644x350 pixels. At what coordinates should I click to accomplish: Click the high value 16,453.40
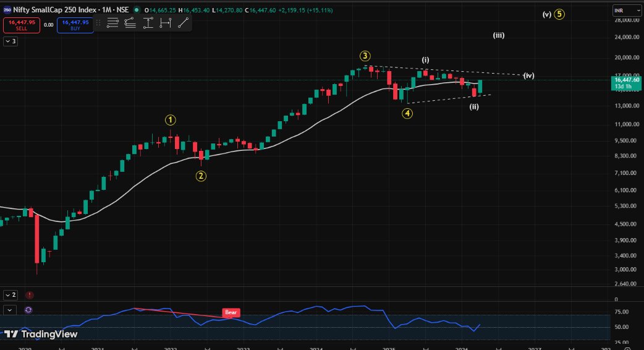[197, 11]
